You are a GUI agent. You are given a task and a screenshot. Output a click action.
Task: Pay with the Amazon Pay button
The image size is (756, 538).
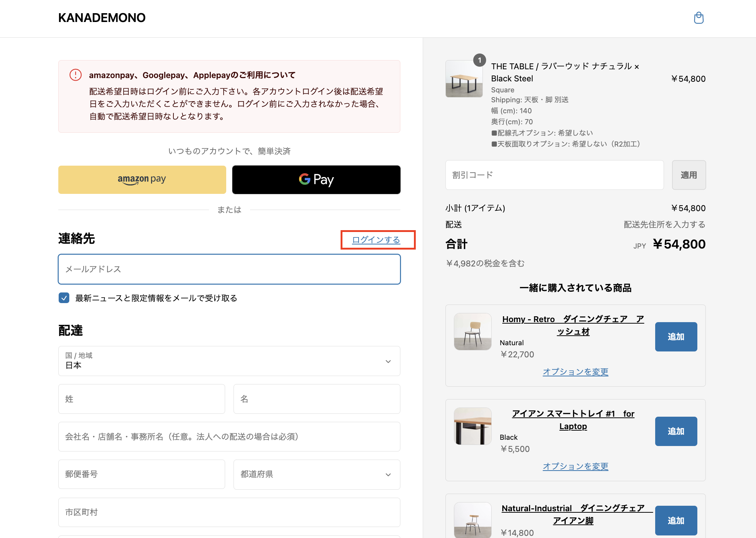142,180
